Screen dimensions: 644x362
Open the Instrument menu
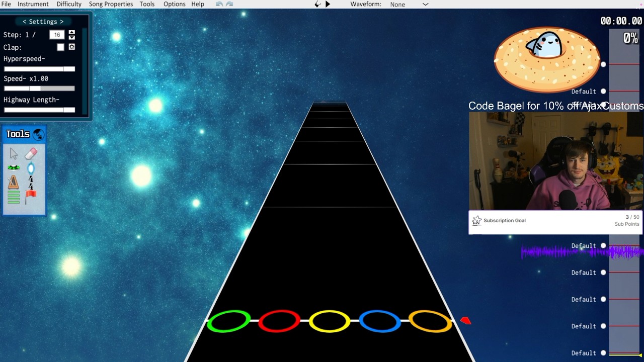click(33, 4)
